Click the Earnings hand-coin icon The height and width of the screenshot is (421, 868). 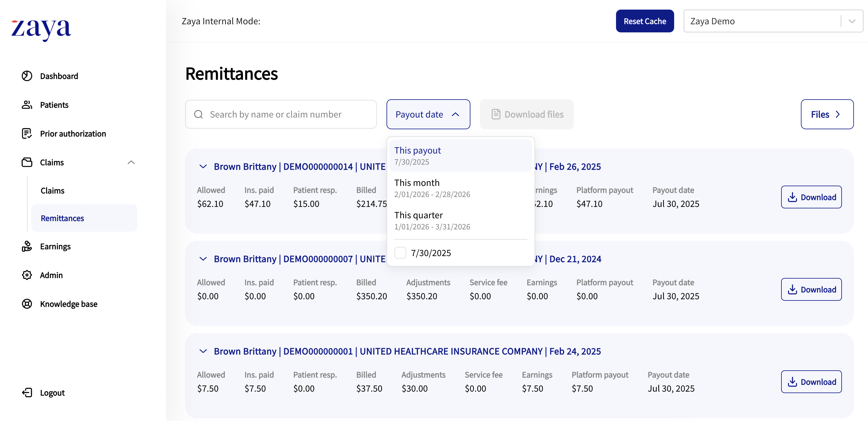[x=27, y=246]
